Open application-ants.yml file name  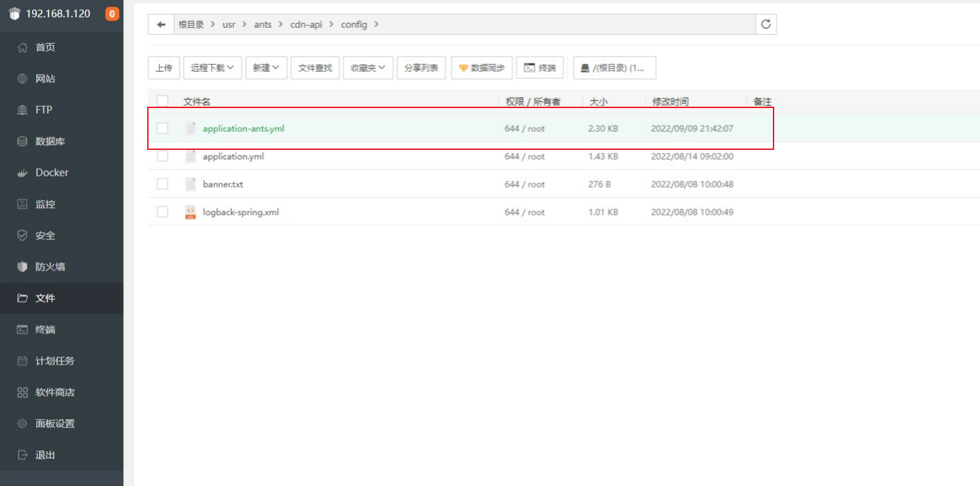click(243, 128)
